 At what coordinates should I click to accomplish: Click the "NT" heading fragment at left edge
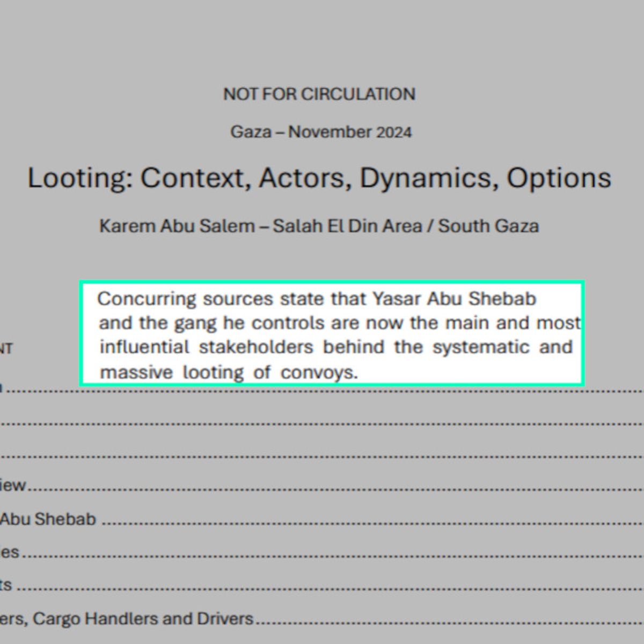coord(6,349)
